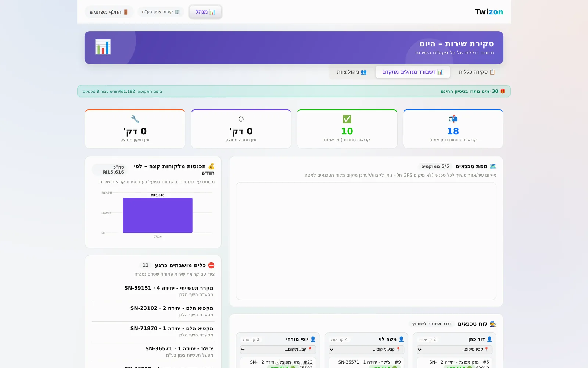Switch to the סקירה כללית tab

click(477, 72)
